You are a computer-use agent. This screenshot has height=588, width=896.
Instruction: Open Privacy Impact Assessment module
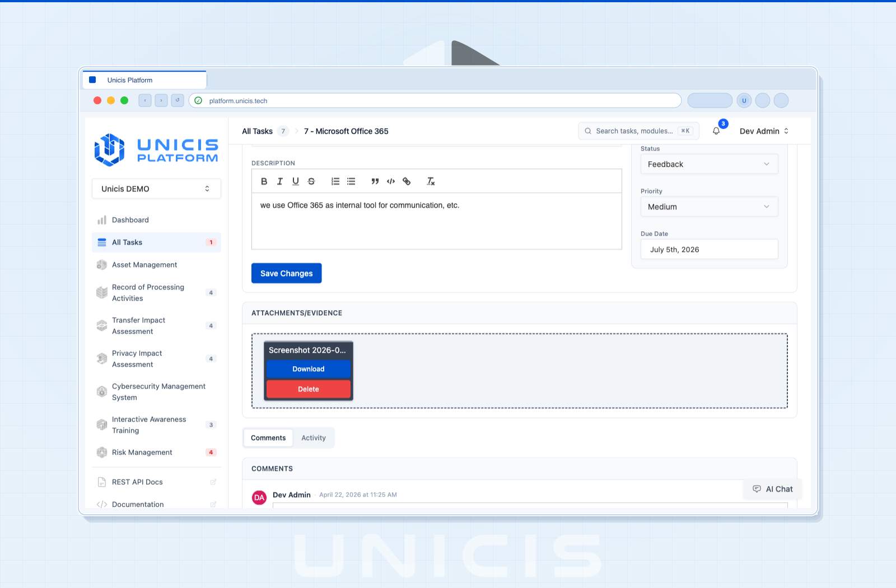[156, 358]
